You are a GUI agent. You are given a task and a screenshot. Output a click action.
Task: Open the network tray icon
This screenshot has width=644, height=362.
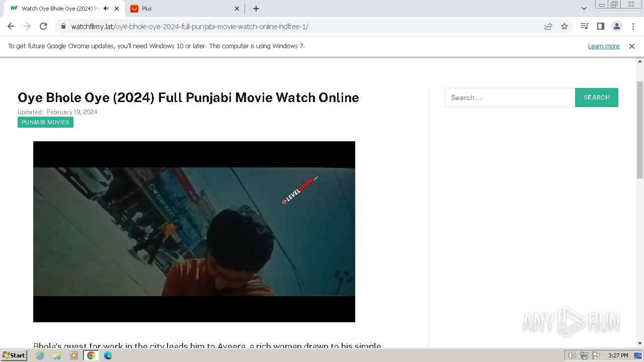click(584, 355)
